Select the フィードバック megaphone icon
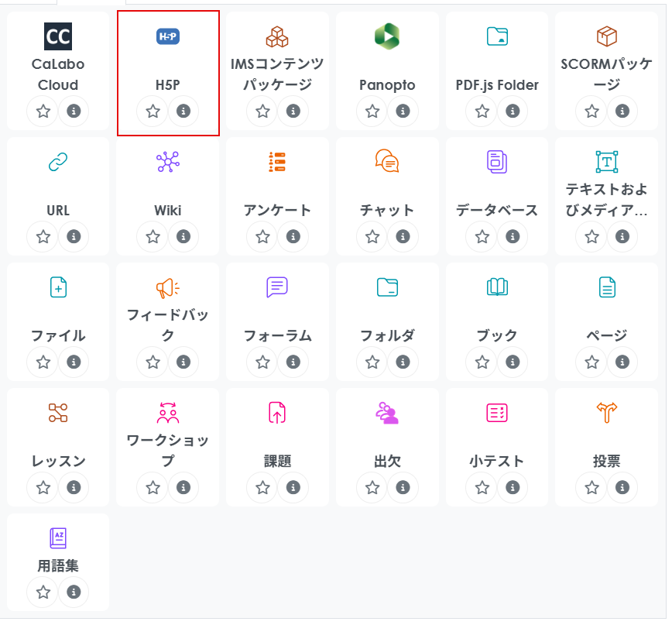Screen dimensions: 672x625 pyautogui.click(x=168, y=287)
